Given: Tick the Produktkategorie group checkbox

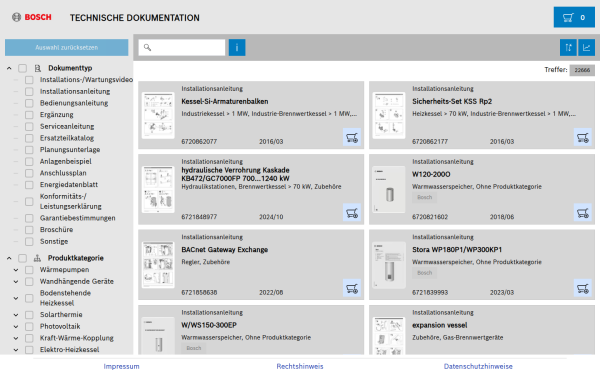Looking at the screenshot, I should click(x=23, y=258).
